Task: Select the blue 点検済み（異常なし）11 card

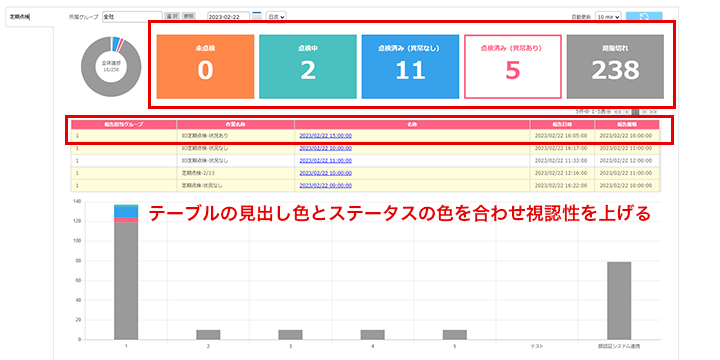Action: point(410,67)
